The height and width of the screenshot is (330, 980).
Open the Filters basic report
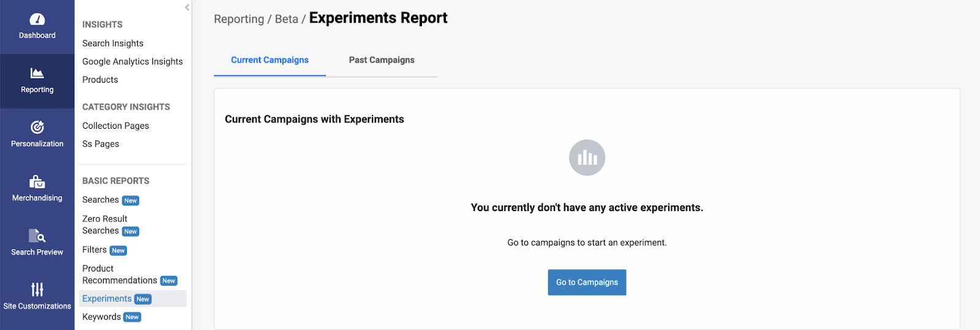click(x=104, y=250)
